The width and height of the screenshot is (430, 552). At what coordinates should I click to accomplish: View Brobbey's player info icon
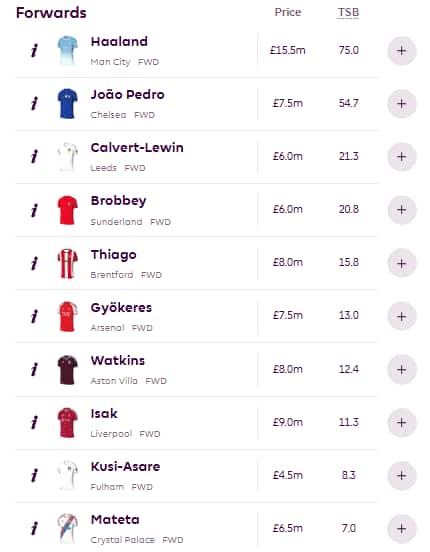click(x=34, y=210)
